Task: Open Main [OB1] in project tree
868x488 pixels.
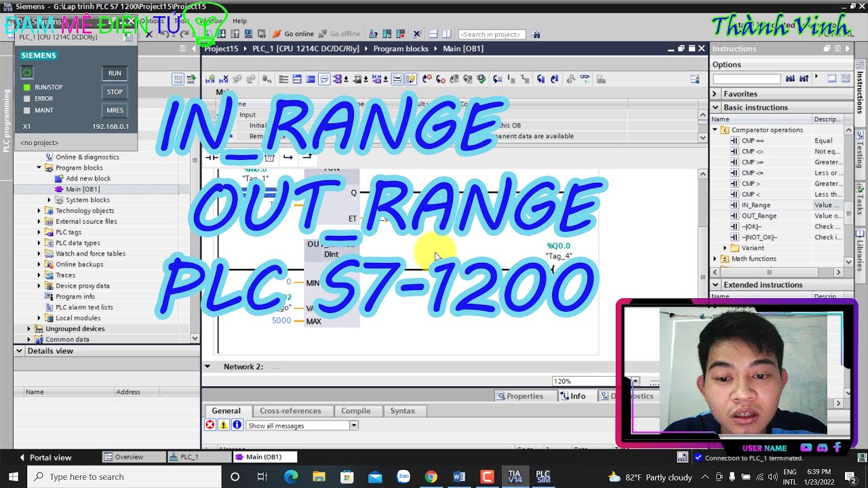Action: [82, 189]
